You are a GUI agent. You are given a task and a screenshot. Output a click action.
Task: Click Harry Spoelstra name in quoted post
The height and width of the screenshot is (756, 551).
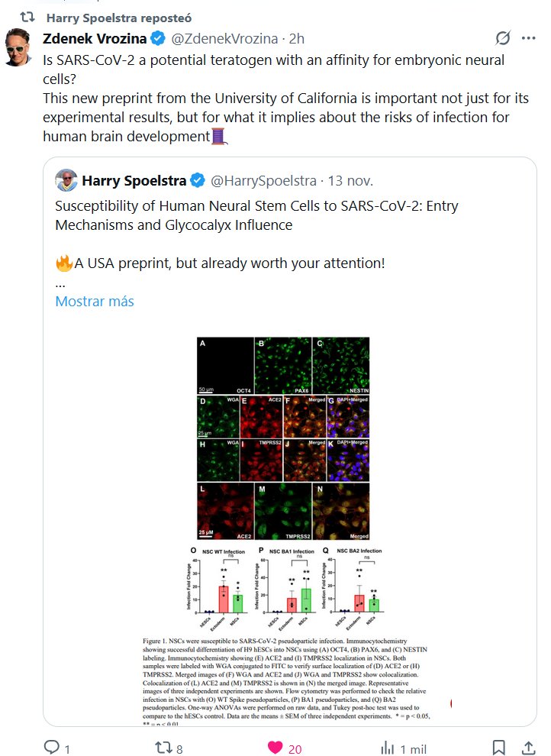[134, 181]
